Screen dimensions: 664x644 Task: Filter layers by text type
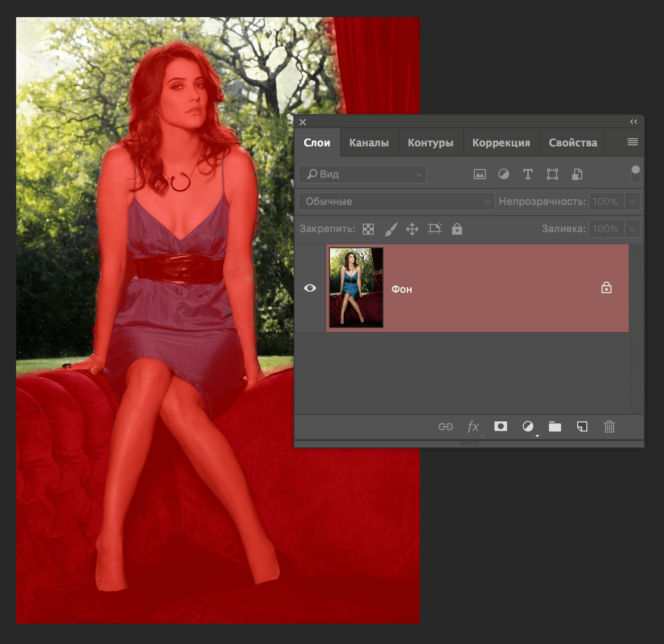tap(528, 174)
